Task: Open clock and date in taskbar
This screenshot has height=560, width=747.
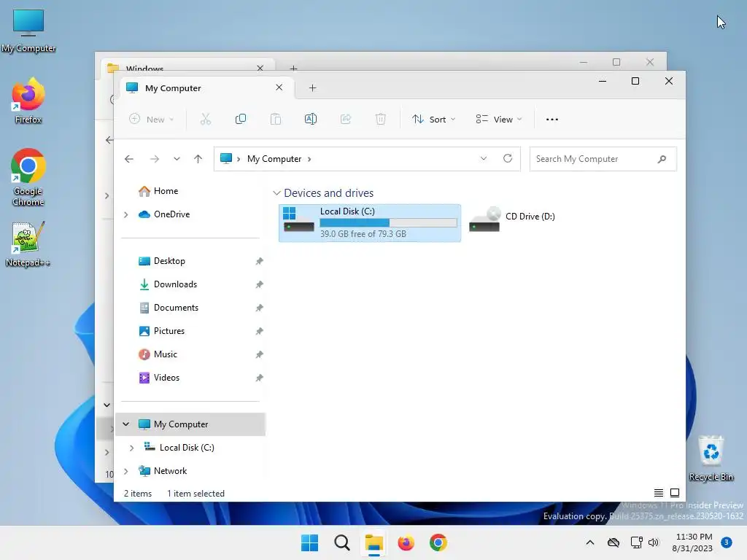Action: tap(694, 542)
